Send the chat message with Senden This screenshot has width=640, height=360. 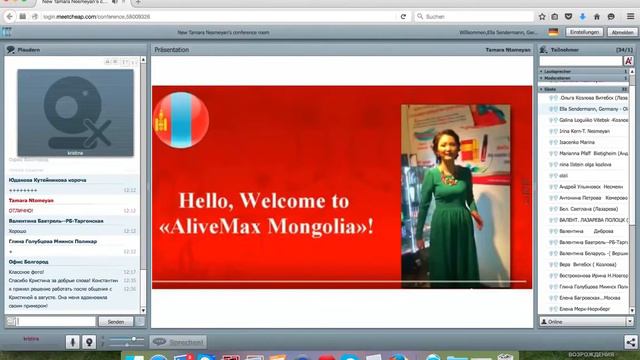[x=116, y=322]
